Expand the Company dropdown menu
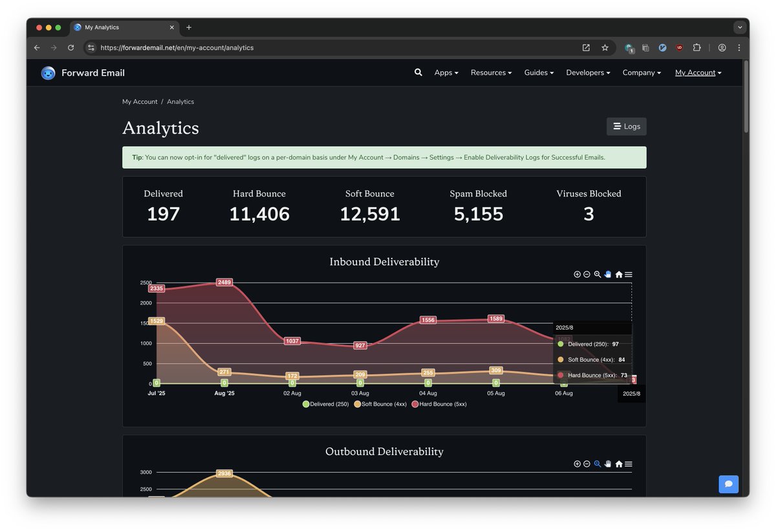This screenshot has width=776, height=532. pyautogui.click(x=641, y=72)
